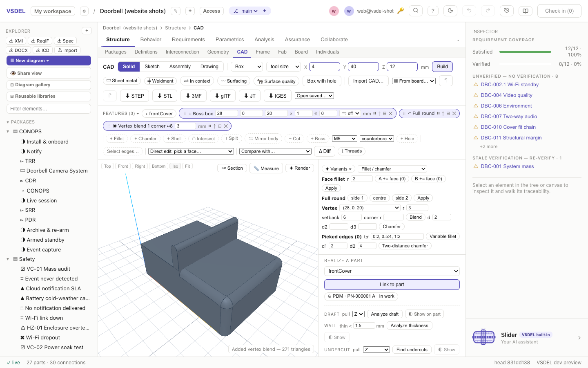This screenshot has height=368, width=588.
Task: Open the Open saved… dropdown
Action: click(x=314, y=96)
